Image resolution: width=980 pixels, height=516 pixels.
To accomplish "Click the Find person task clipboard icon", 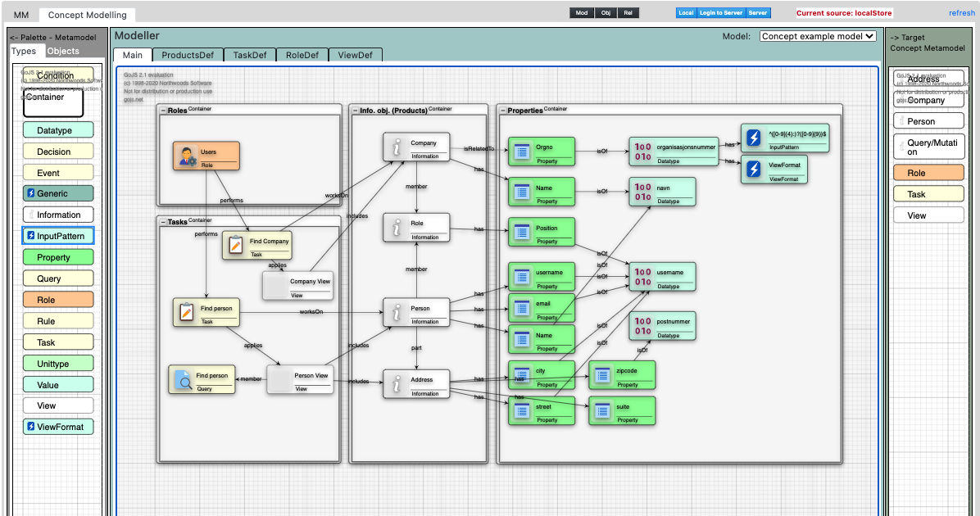I will point(186,312).
